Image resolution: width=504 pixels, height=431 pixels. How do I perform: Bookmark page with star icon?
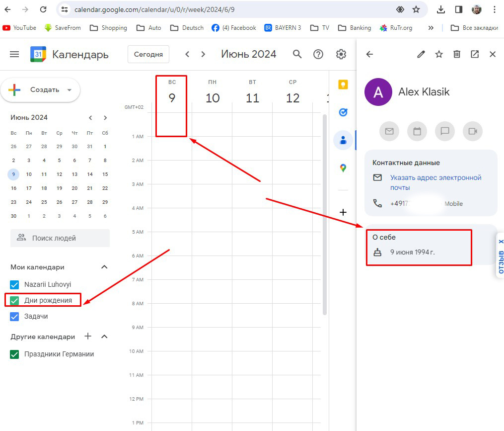tap(416, 9)
